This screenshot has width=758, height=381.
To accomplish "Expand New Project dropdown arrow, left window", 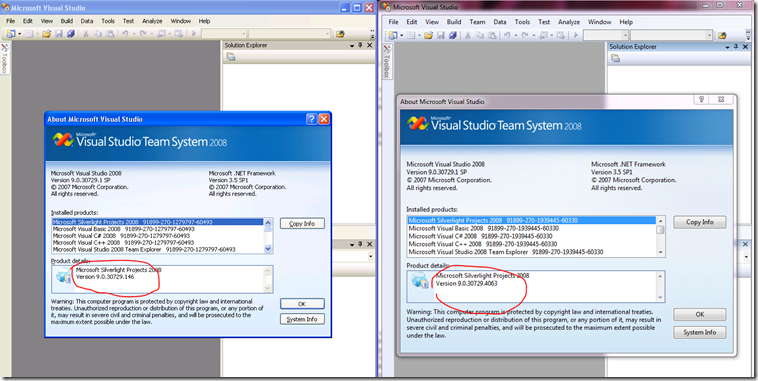I will [x=19, y=34].
